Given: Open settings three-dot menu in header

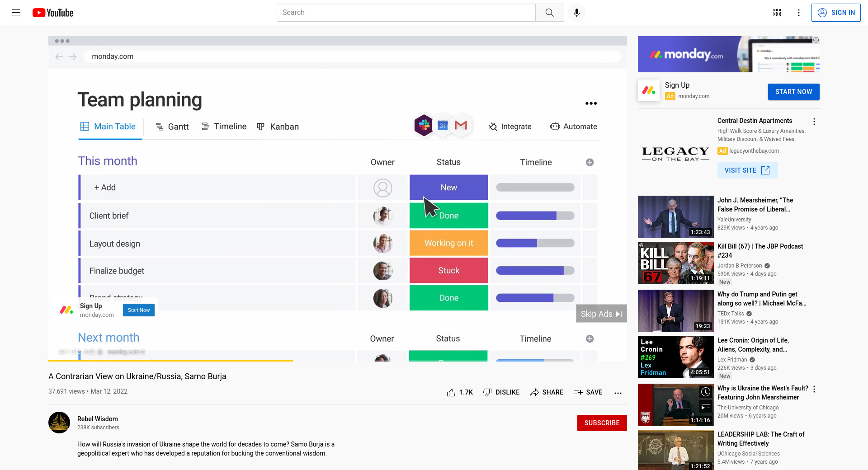Looking at the screenshot, I should click(799, 13).
